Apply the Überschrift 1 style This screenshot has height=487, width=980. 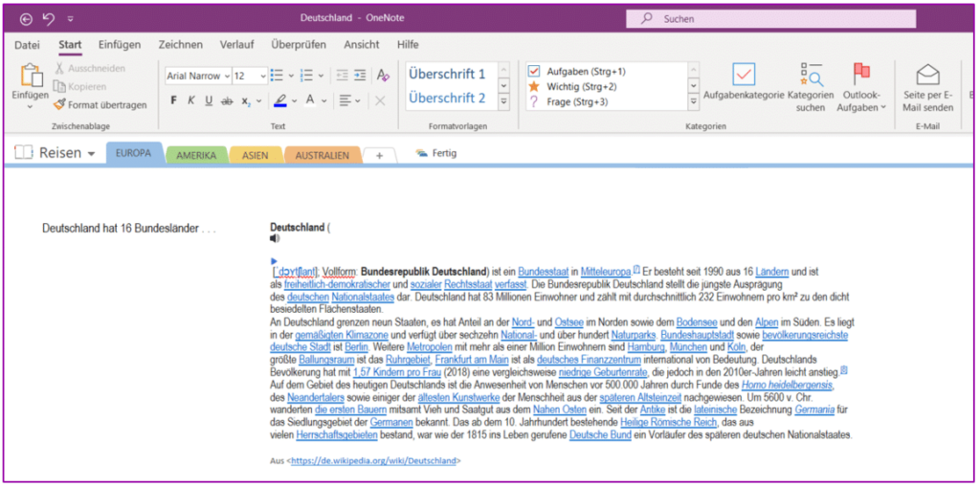pyautogui.click(x=447, y=74)
